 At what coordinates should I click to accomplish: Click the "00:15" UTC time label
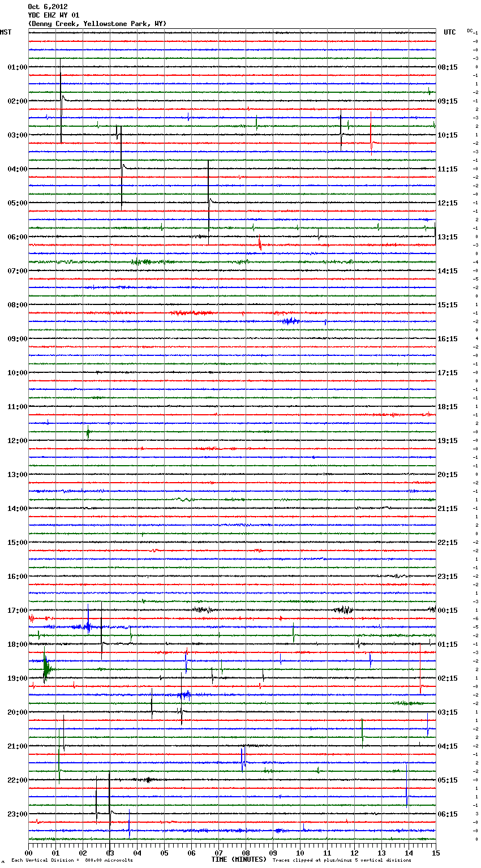tap(448, 611)
